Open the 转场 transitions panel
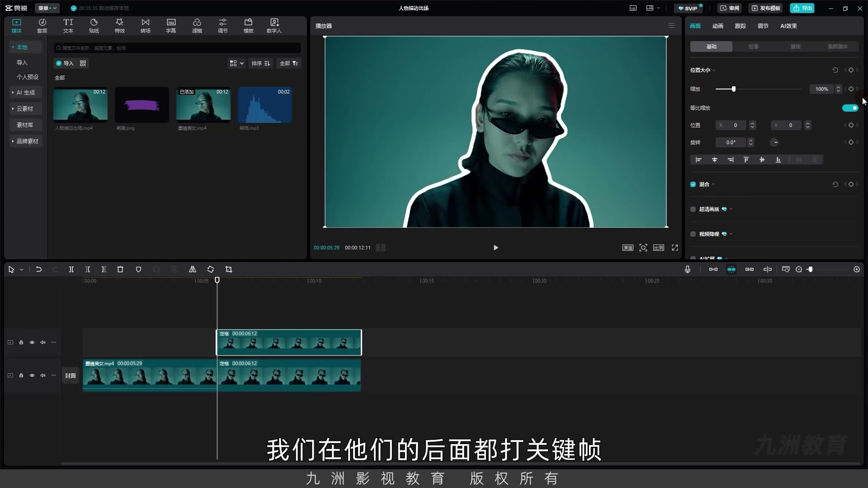Screen dimensions: 868x488 145,26
